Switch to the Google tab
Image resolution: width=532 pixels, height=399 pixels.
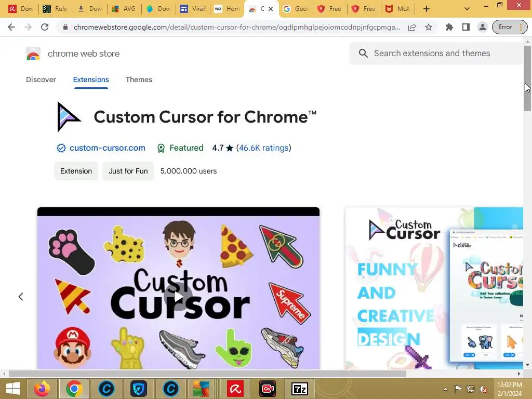point(296,9)
